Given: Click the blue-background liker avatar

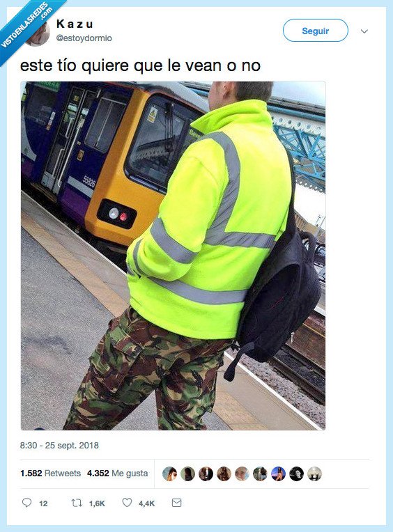Looking at the screenshot, I should 278,474.
